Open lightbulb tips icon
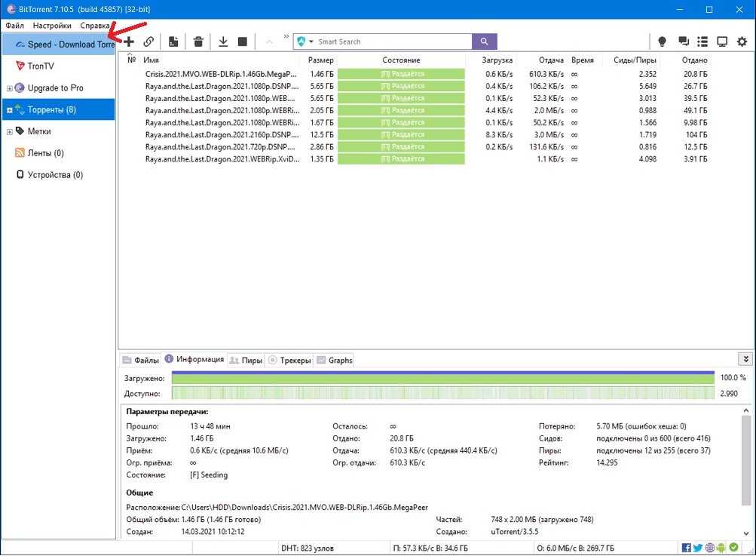756x556 pixels. 662,41
